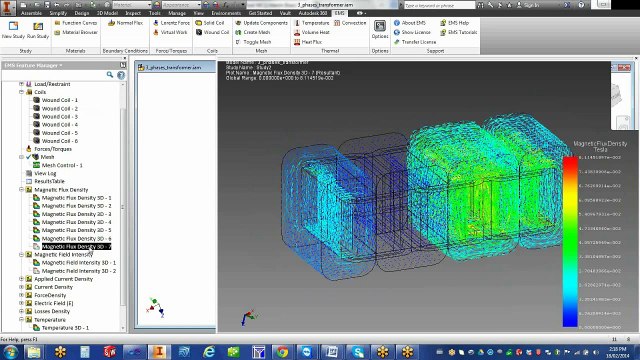
Task: Click the help icon in Feature Manager
Action: (x=121, y=75)
